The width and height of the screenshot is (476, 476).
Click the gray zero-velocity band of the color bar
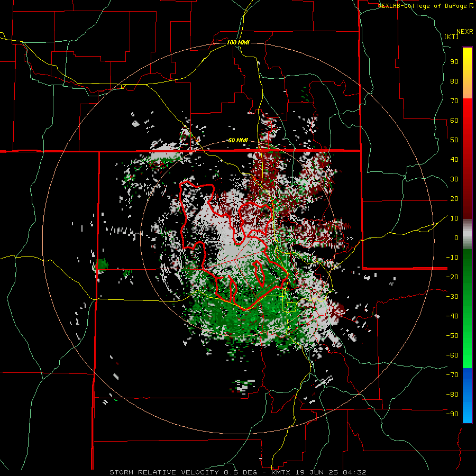click(467, 234)
